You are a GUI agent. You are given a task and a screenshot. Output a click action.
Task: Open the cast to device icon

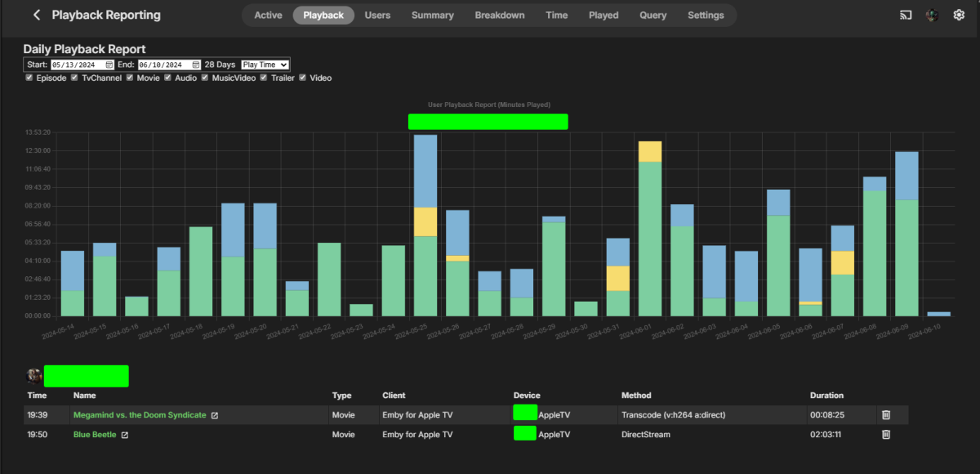point(906,16)
